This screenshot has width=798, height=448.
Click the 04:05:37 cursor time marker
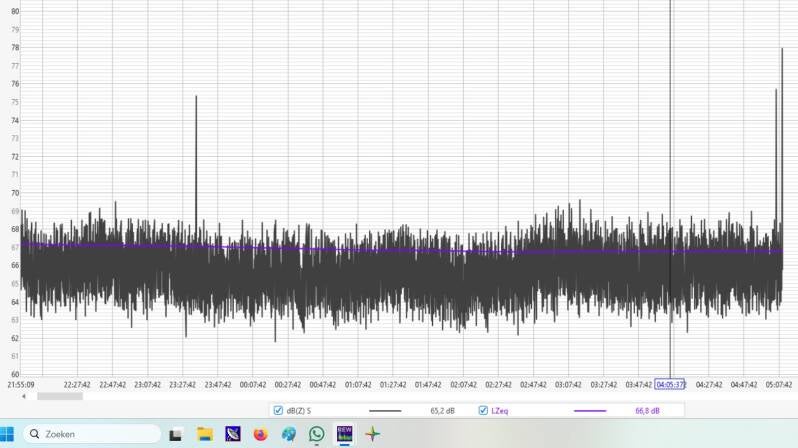click(x=670, y=383)
